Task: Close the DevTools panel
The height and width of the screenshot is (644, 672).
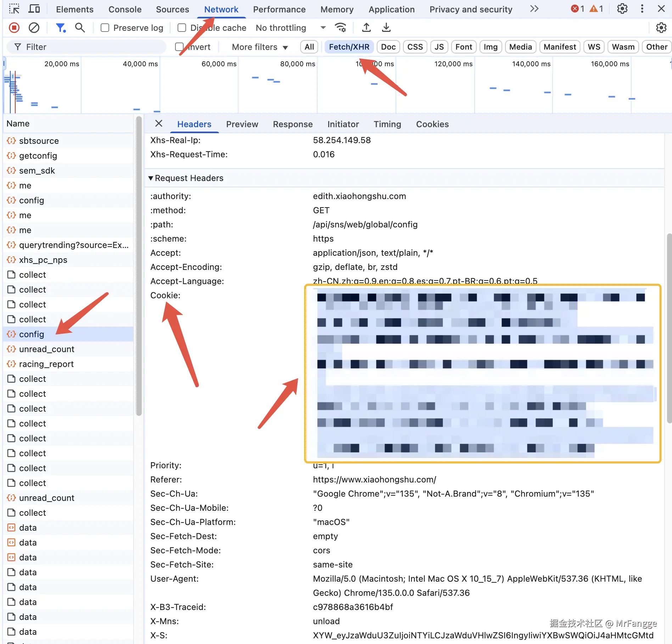Action: click(x=661, y=9)
